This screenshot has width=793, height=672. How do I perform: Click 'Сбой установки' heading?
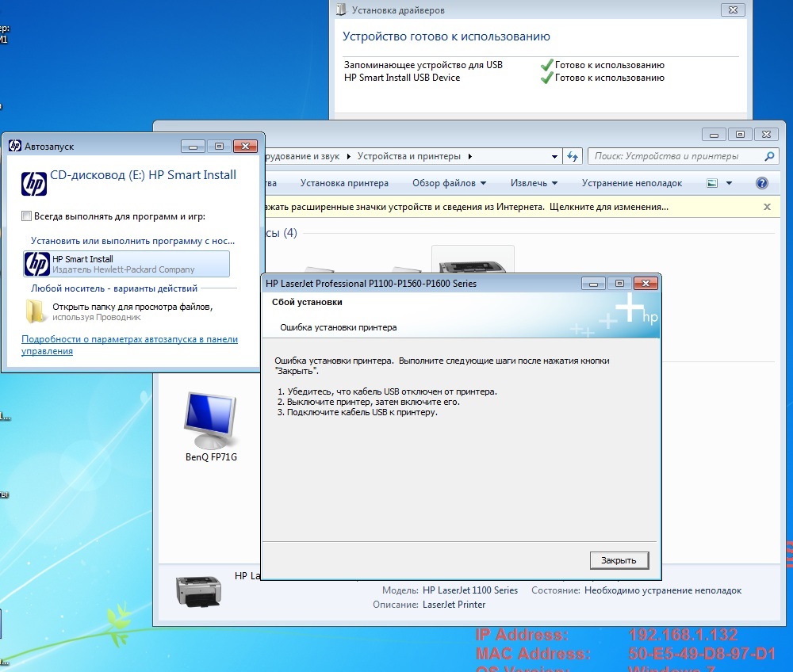point(307,302)
